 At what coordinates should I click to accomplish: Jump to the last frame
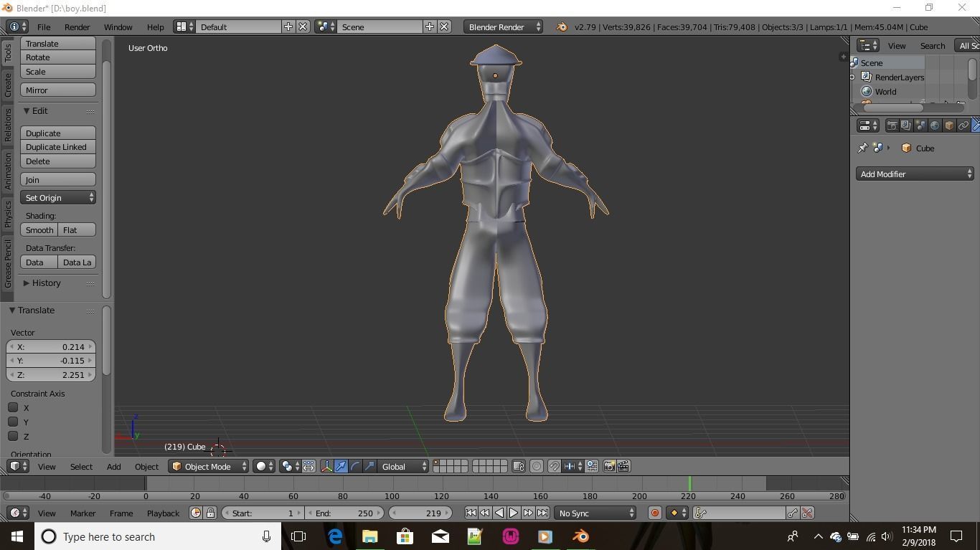542,513
